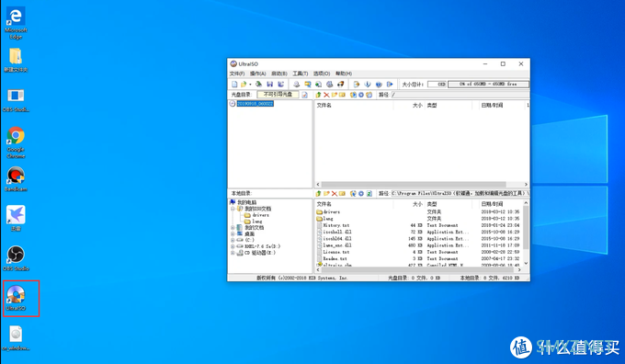
Task: Click the Convert image toolbar icon
Action: pos(318,85)
